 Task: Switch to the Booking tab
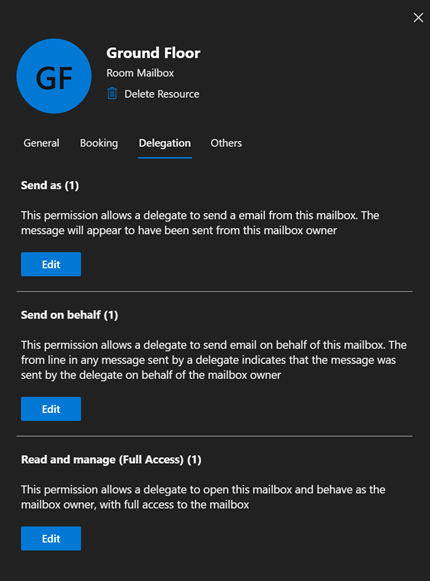click(99, 143)
